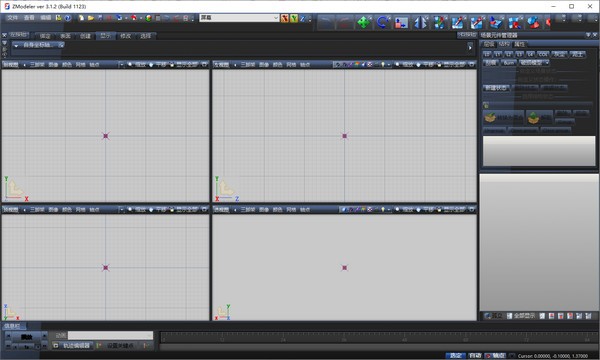Click the 设置关键点 button
600x360 pixels.
pos(116,346)
